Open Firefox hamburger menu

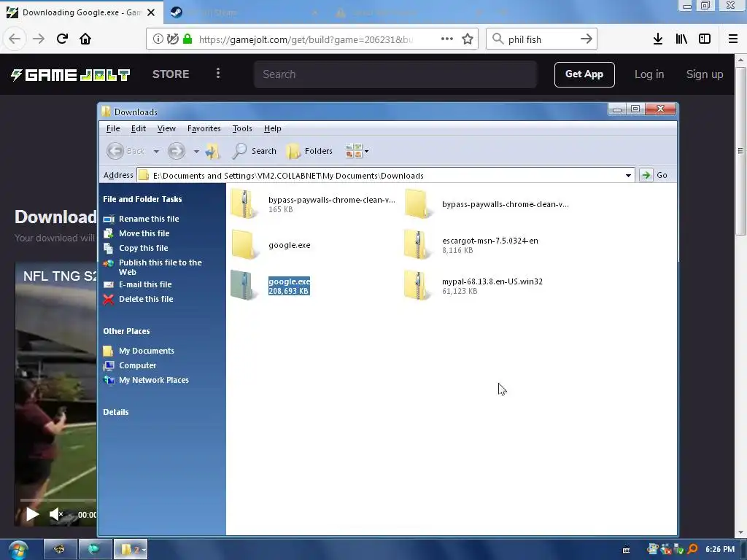pyautogui.click(x=733, y=39)
